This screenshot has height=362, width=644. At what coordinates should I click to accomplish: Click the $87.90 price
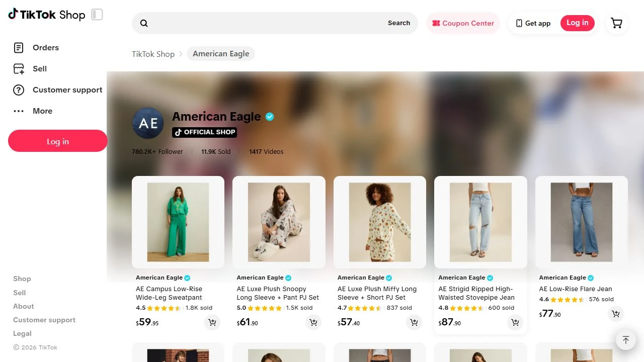point(449,322)
